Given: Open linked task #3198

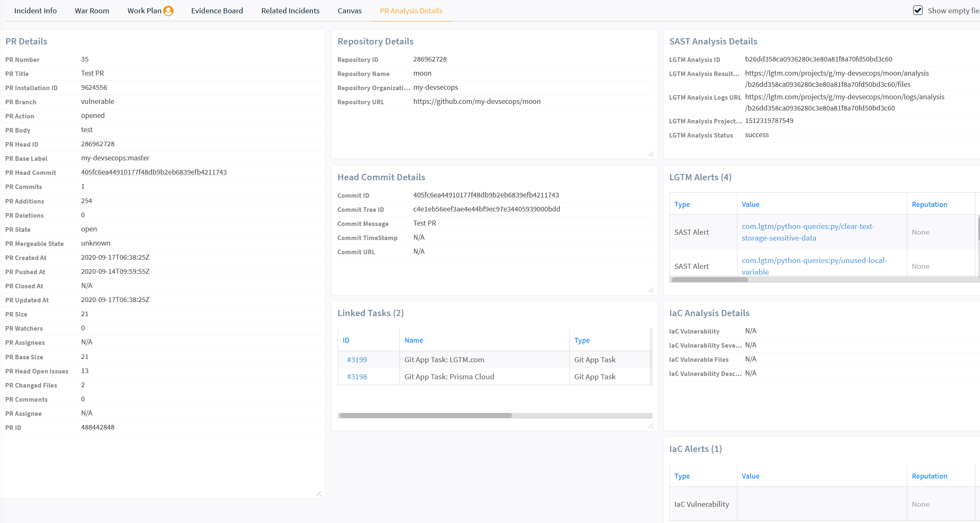Looking at the screenshot, I should coord(357,377).
